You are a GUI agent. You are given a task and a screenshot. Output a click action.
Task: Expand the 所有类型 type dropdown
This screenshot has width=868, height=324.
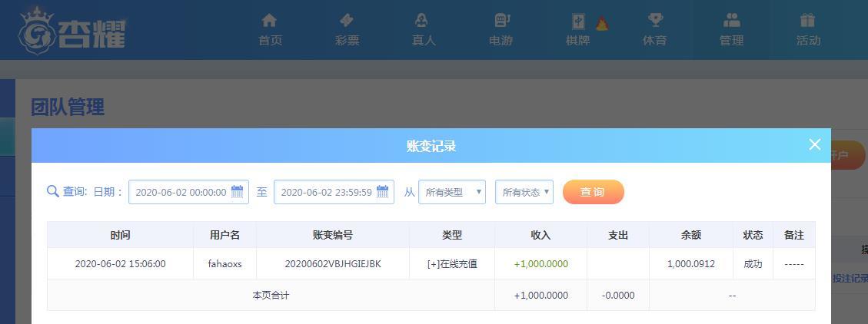pos(452,192)
